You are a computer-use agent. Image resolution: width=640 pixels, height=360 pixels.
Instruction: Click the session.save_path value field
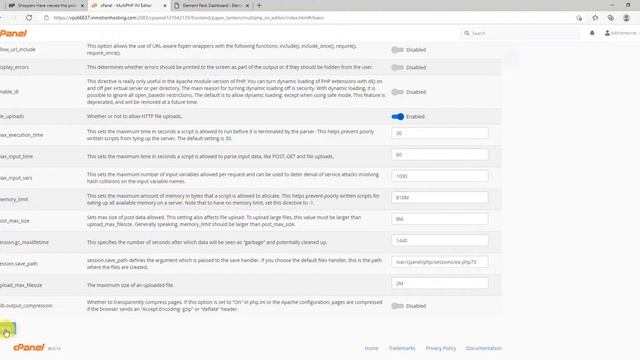click(x=440, y=262)
